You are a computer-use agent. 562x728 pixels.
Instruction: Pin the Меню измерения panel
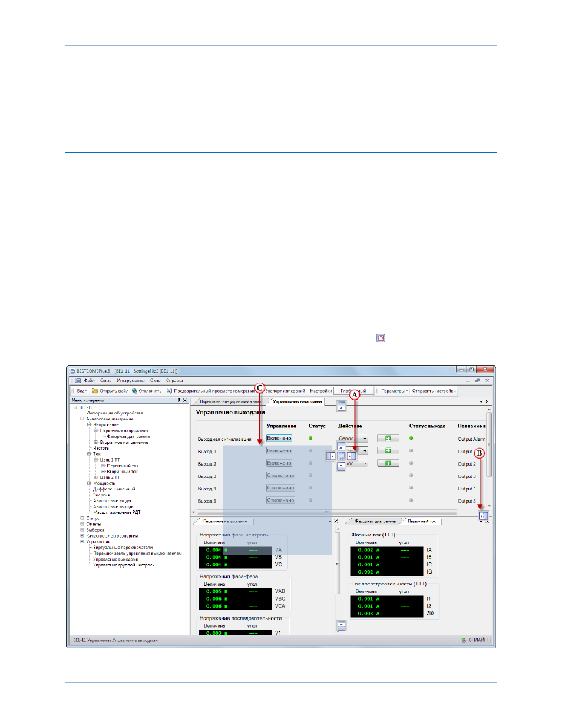(178, 400)
